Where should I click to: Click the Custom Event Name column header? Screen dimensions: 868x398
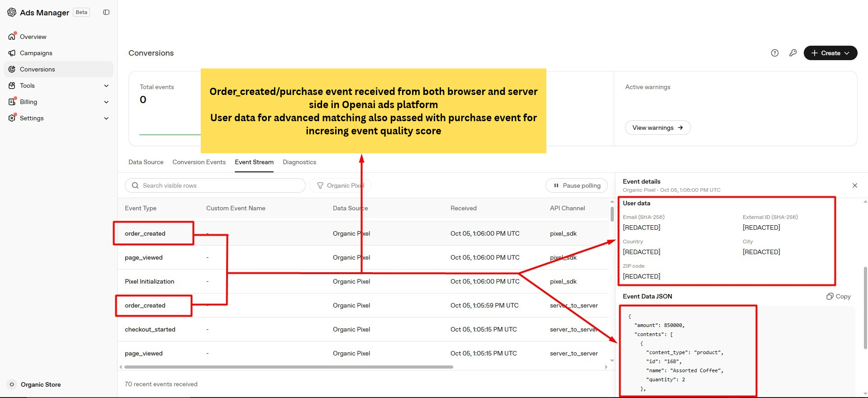point(236,208)
